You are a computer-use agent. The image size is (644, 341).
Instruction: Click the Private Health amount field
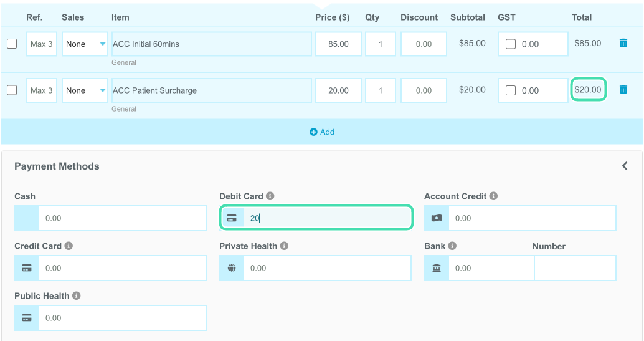[x=328, y=268]
